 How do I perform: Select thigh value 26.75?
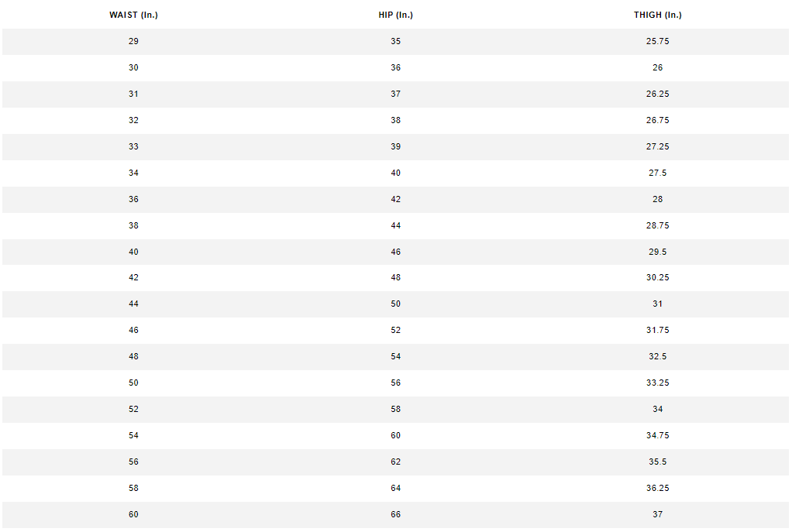(x=657, y=120)
